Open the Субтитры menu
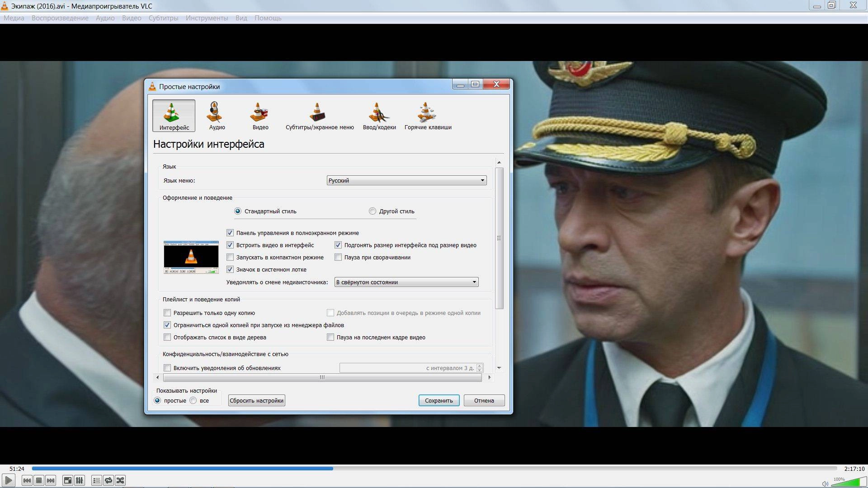The height and width of the screenshot is (488, 868). pos(163,18)
